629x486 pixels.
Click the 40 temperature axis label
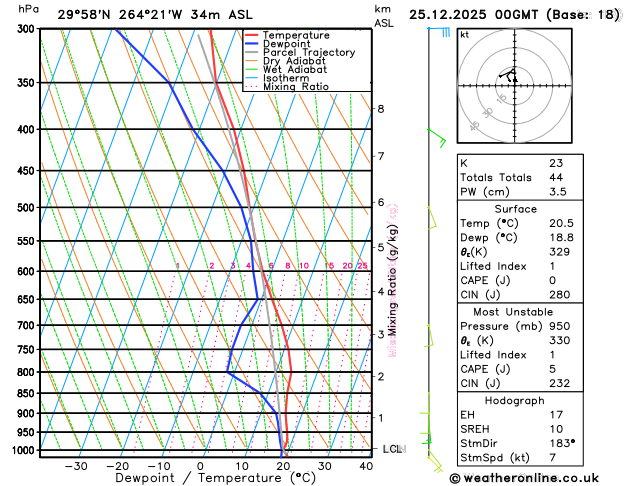[366, 466]
